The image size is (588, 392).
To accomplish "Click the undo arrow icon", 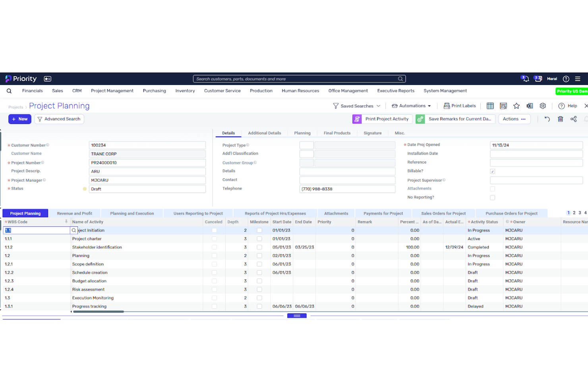I will pos(547,119).
